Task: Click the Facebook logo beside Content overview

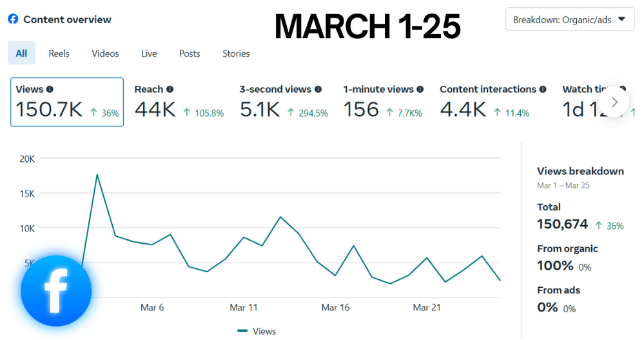Action: tap(13, 19)
